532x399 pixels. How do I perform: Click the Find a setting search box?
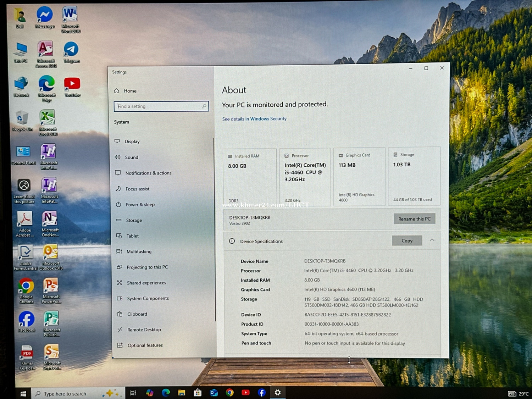(x=161, y=106)
